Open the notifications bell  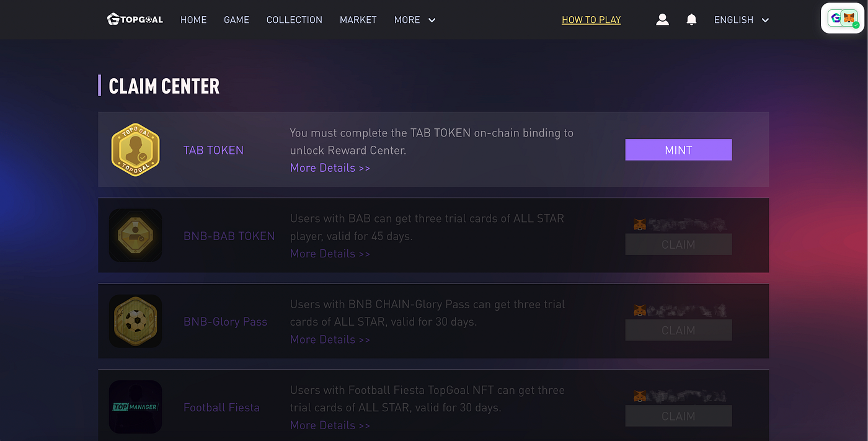click(691, 20)
